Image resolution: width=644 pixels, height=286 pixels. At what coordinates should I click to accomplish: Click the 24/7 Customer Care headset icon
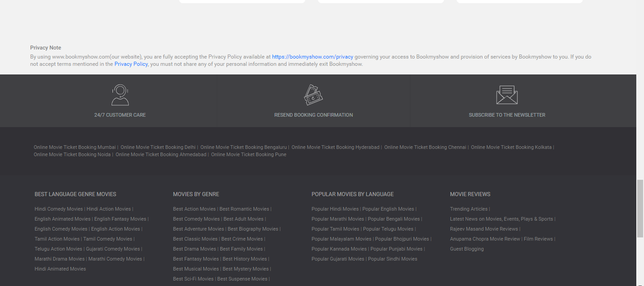tap(120, 95)
